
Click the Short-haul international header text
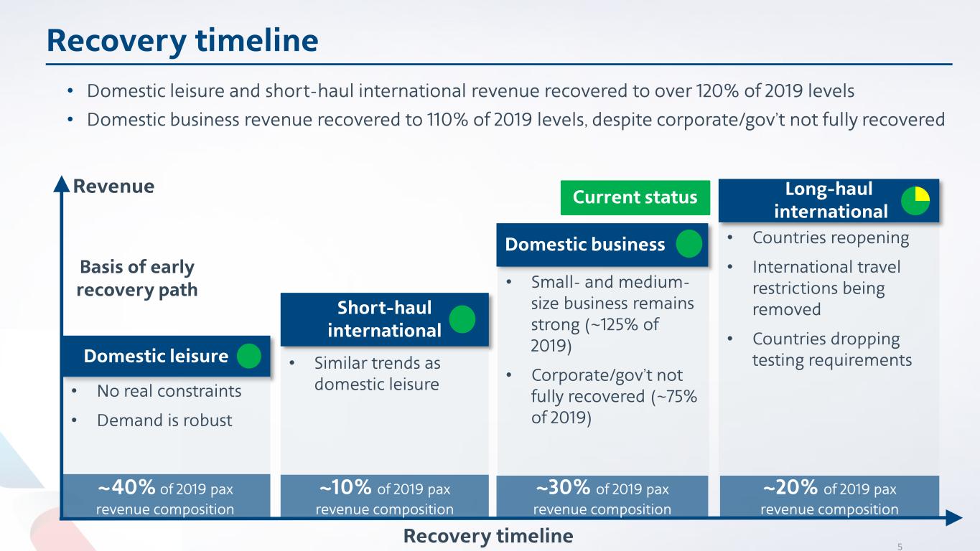pyautogui.click(x=384, y=319)
